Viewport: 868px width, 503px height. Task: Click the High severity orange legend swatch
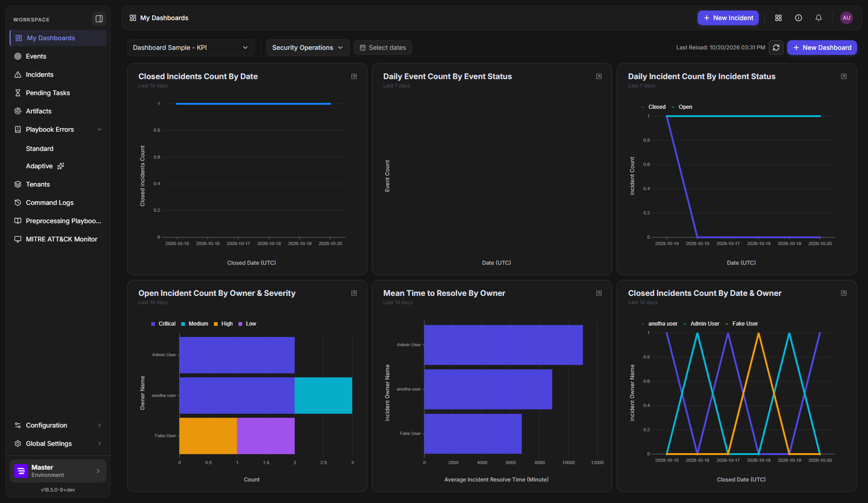pyautogui.click(x=216, y=324)
